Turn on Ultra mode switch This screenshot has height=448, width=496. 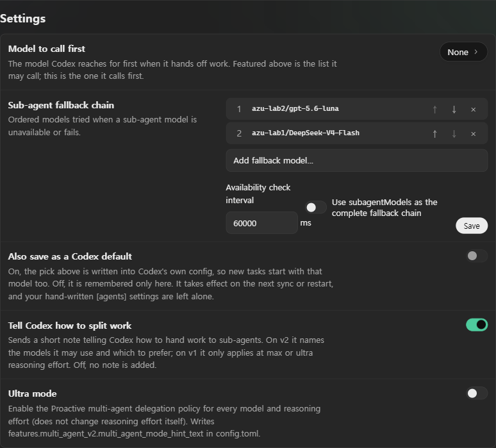coord(477,394)
